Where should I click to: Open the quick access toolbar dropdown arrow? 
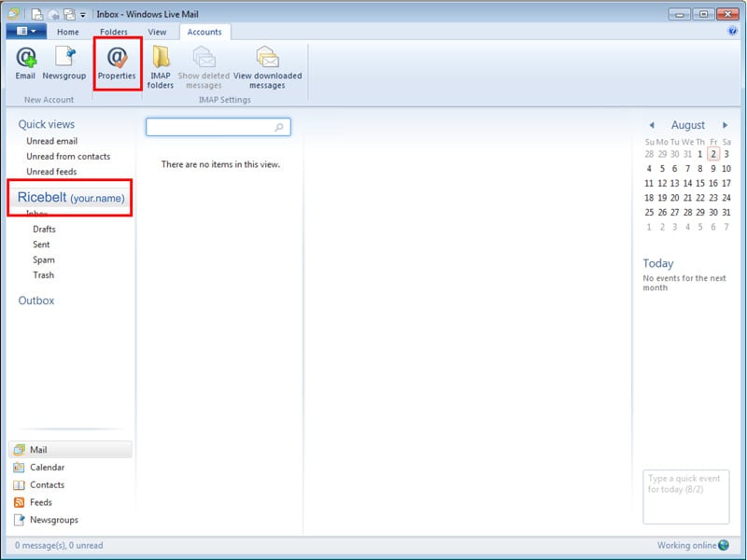coord(83,15)
